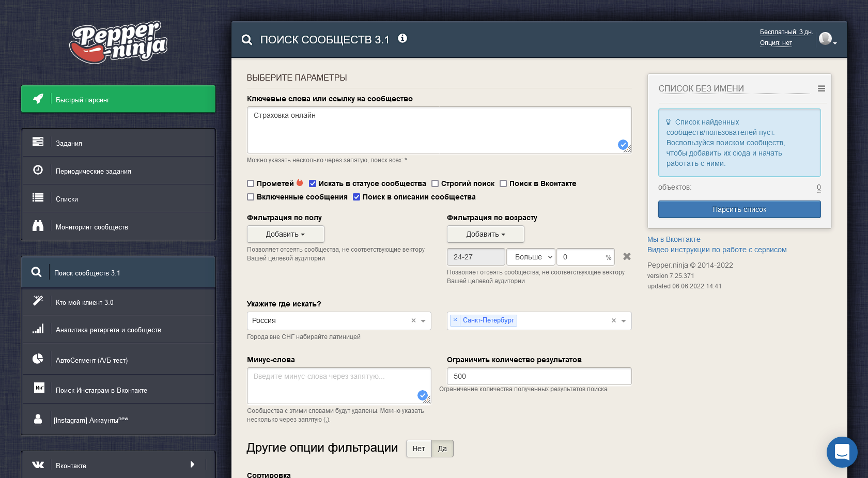The width and height of the screenshot is (868, 478).
Task: Uncheck Искать в статусе сообщества
Action: 313,183
